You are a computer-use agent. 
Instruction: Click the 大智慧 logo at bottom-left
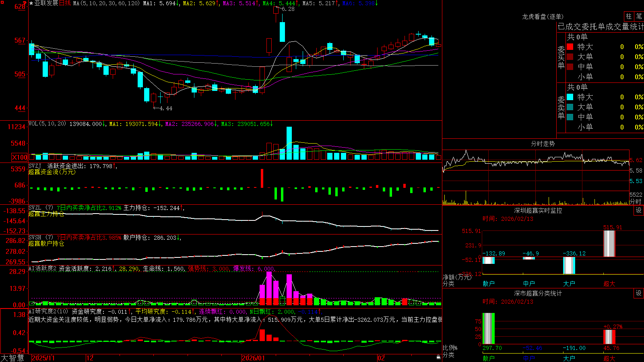point(12,358)
